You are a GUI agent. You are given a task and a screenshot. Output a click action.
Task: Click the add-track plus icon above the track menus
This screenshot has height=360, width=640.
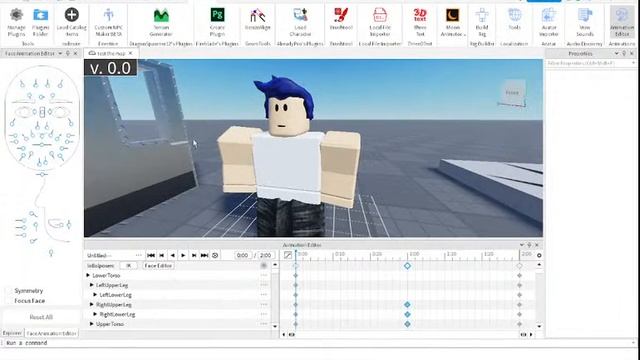click(x=264, y=266)
